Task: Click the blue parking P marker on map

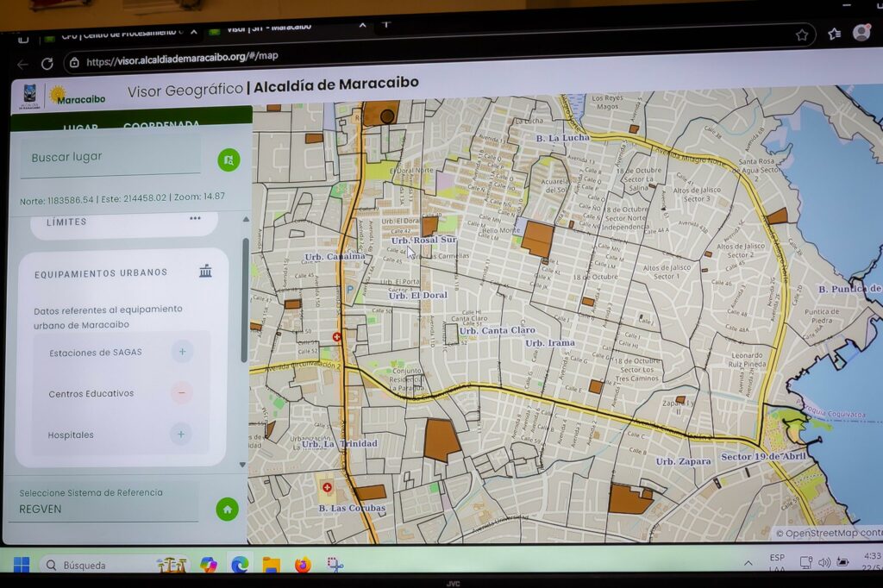Action: [349, 291]
